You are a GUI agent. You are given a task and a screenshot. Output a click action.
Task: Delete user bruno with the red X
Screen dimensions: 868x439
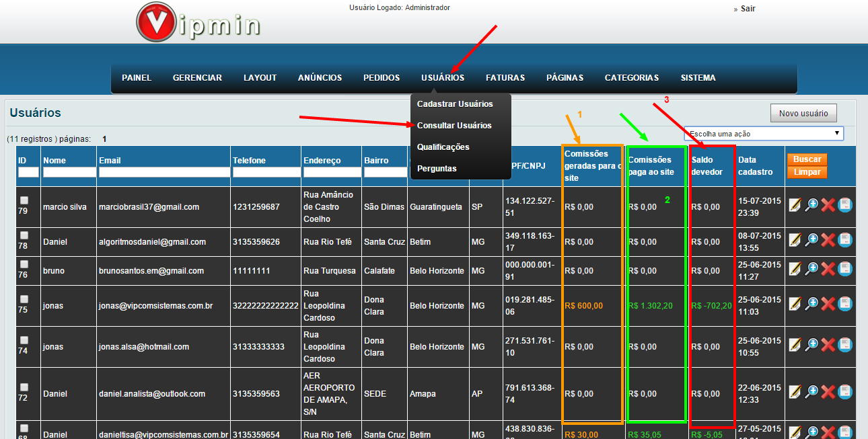(x=828, y=269)
